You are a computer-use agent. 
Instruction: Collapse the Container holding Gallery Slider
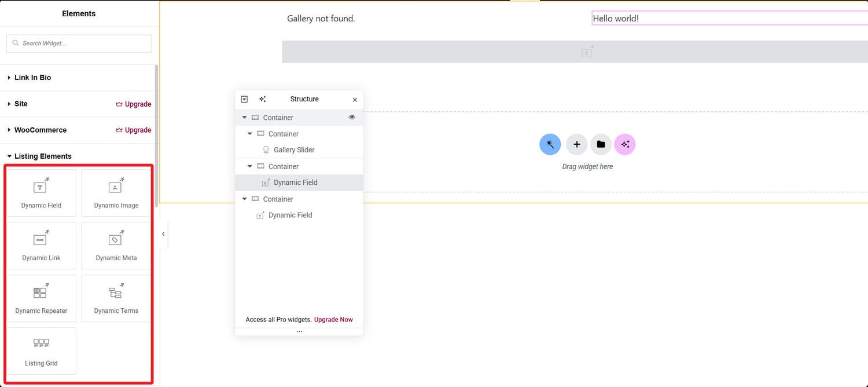click(x=249, y=134)
